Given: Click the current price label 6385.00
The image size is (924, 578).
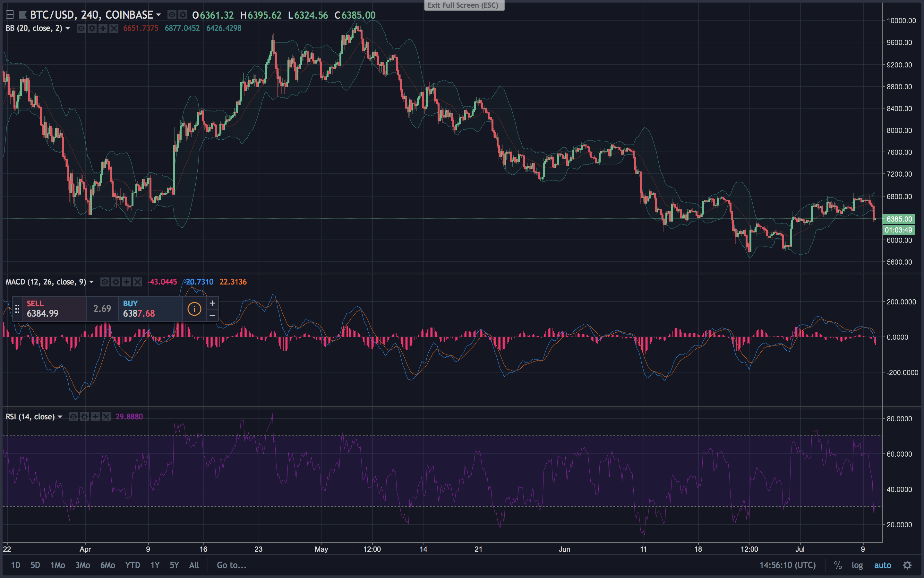Looking at the screenshot, I should tap(899, 219).
